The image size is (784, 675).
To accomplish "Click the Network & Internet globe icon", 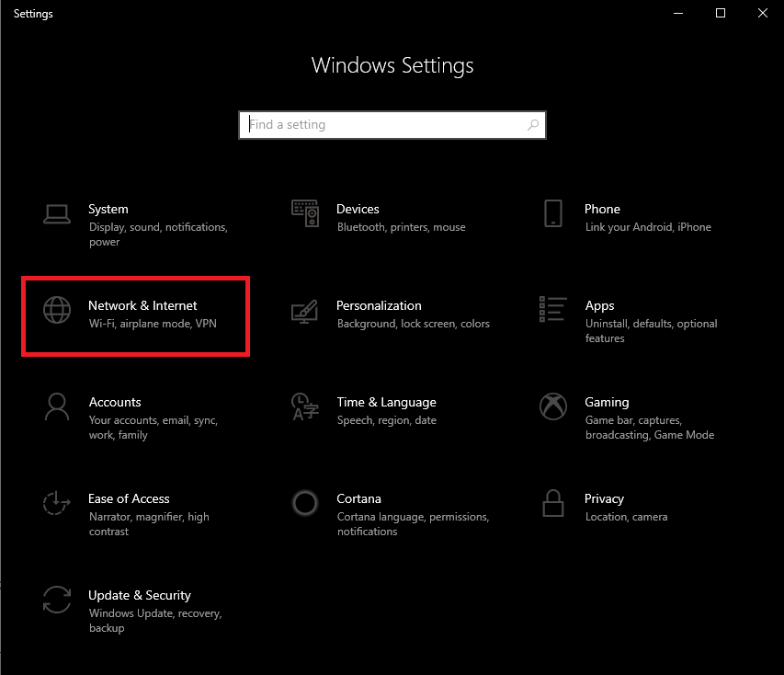I will coord(57,310).
